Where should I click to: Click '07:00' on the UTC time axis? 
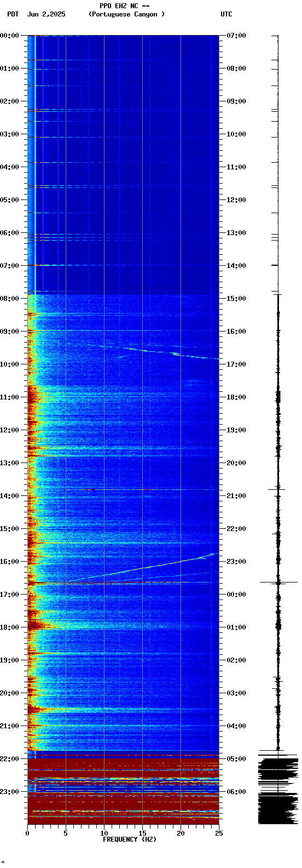(236, 36)
